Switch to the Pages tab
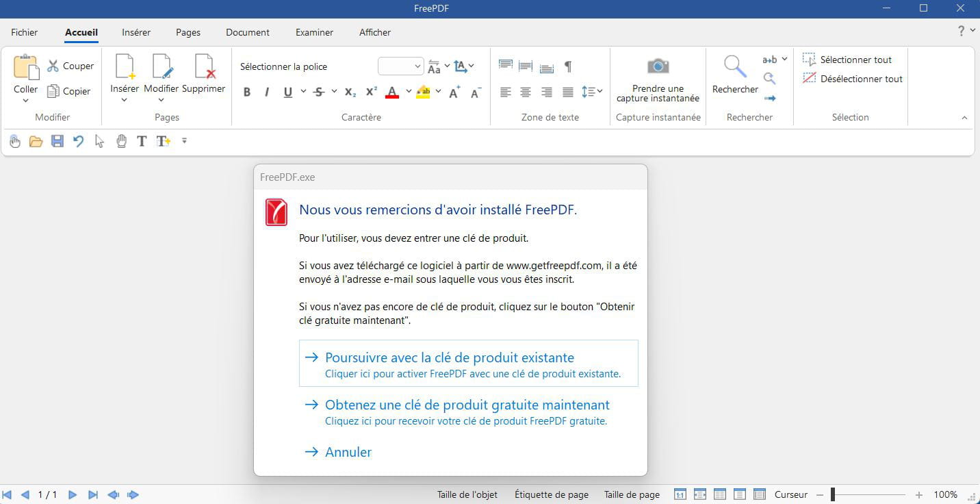980x504 pixels. click(188, 32)
